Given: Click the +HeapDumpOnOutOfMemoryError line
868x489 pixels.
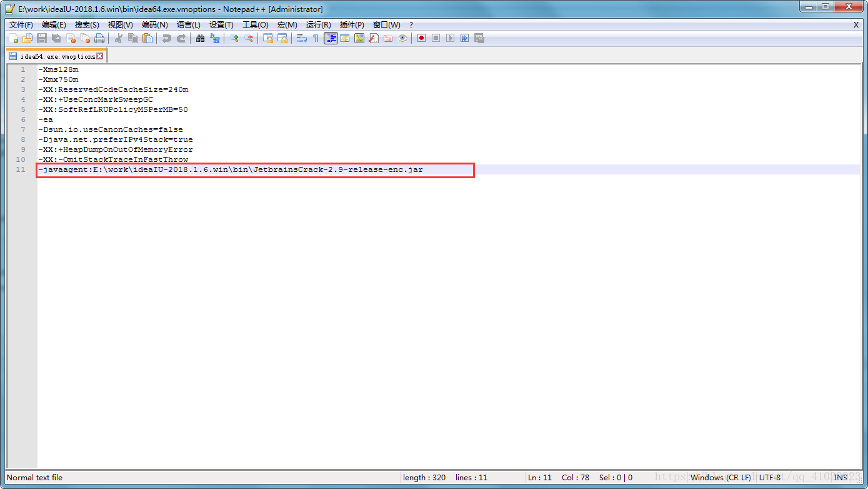Looking at the screenshot, I should tap(116, 149).
